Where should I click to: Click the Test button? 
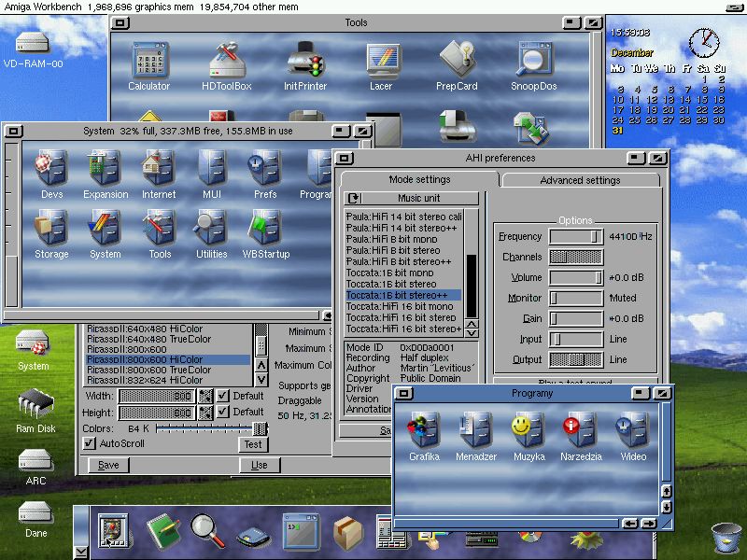tap(253, 444)
